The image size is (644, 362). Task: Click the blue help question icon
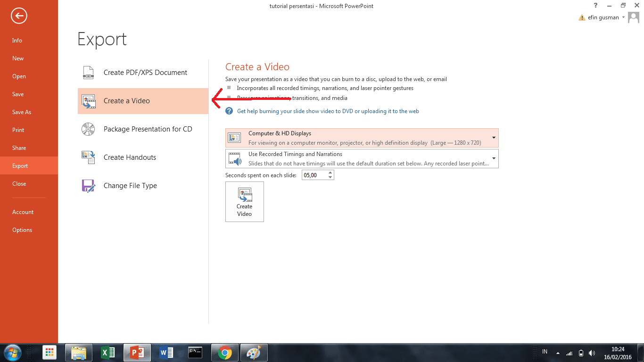pyautogui.click(x=229, y=111)
